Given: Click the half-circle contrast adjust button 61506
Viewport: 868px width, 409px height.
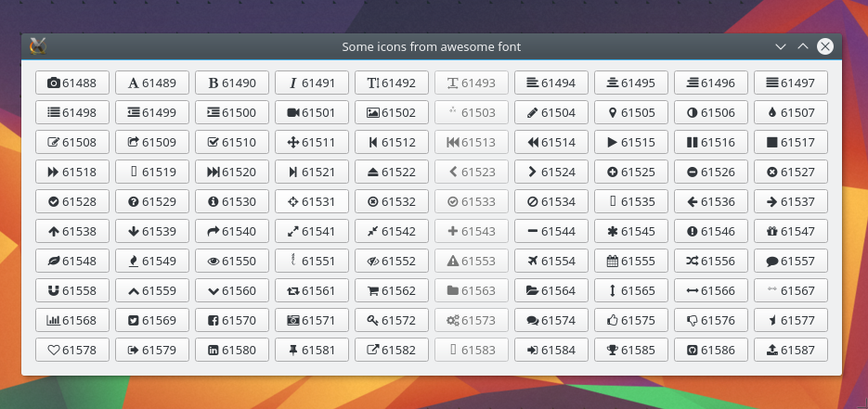Looking at the screenshot, I should [x=711, y=113].
